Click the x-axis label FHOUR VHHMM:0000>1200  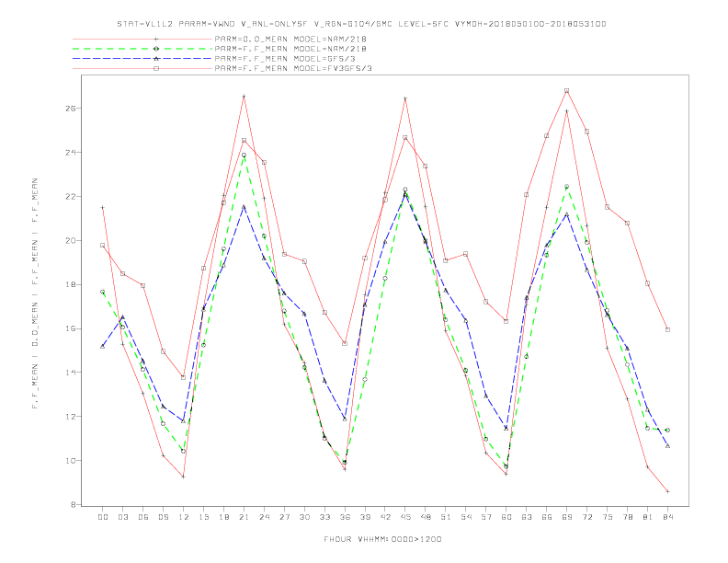[382, 539]
